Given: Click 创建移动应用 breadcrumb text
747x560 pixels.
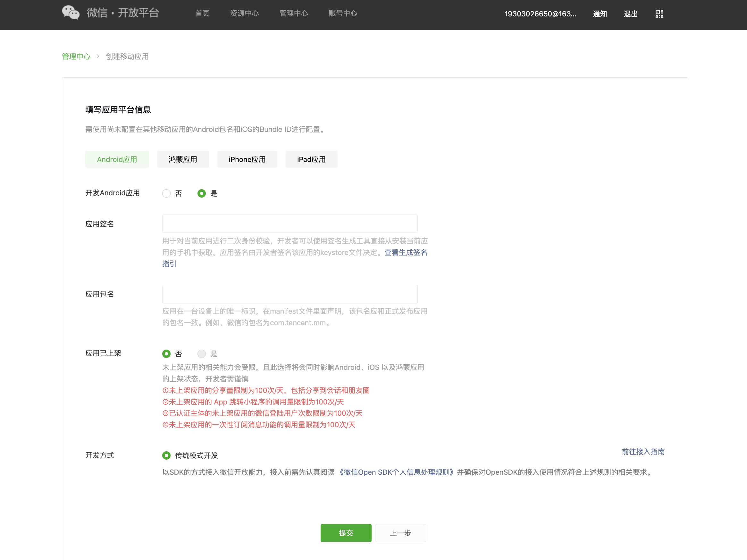Looking at the screenshot, I should click(127, 56).
